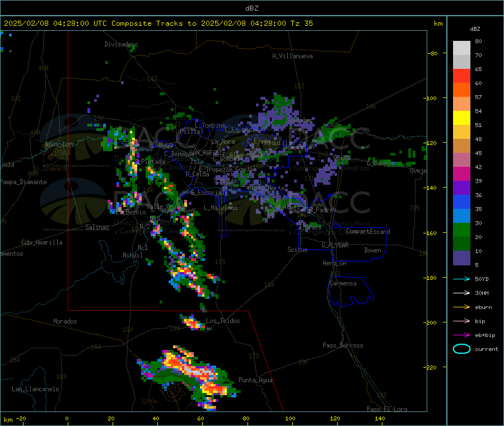Click the Valle_Grande map label
The width and height of the screenshot is (504, 426).
tap(167, 207)
